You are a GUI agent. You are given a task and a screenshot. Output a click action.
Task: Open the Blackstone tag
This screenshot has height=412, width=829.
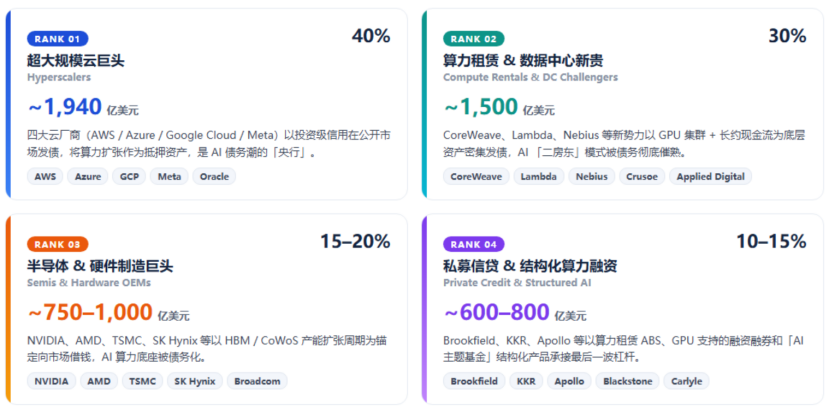tap(628, 381)
